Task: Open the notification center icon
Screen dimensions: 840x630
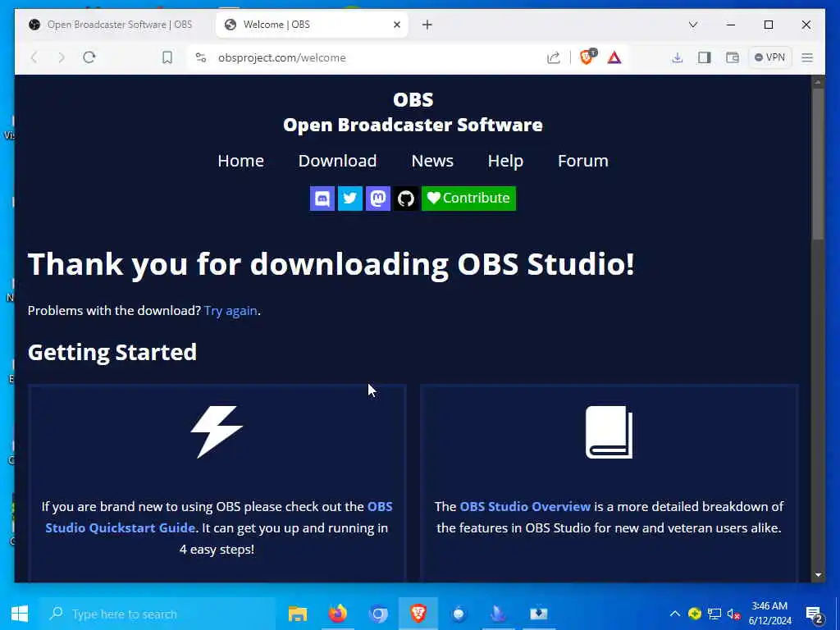Action: [x=814, y=614]
